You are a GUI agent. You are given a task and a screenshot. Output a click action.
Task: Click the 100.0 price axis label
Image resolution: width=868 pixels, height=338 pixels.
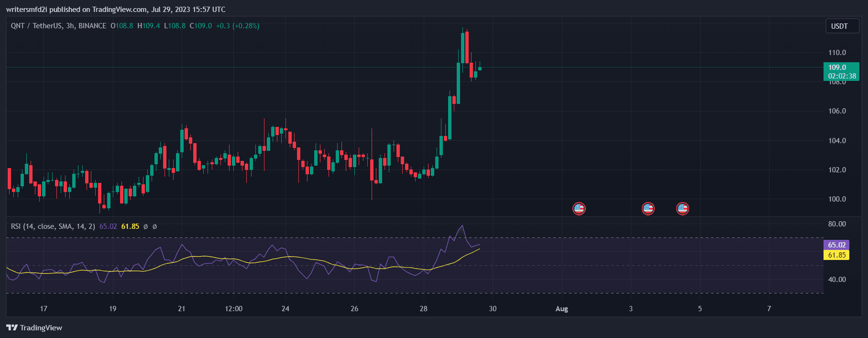(x=837, y=199)
